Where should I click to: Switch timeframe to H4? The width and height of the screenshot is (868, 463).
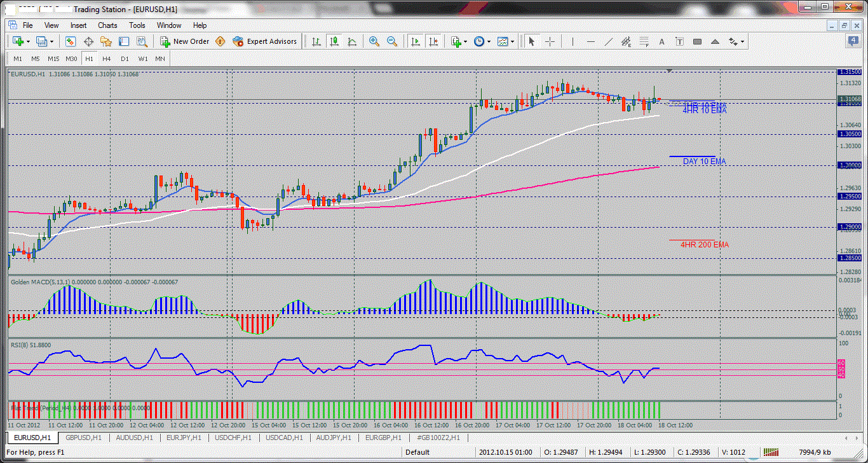tap(107, 59)
